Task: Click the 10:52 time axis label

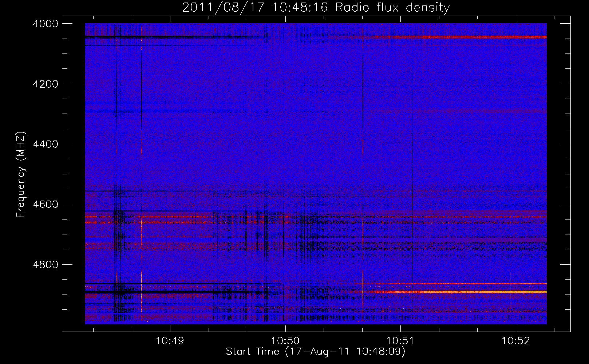Action: click(x=516, y=341)
